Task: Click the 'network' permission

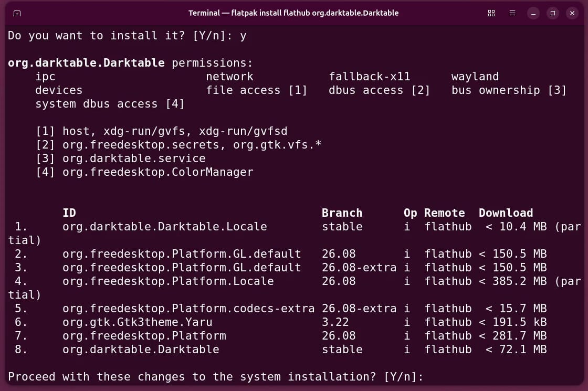Action: coord(229,77)
